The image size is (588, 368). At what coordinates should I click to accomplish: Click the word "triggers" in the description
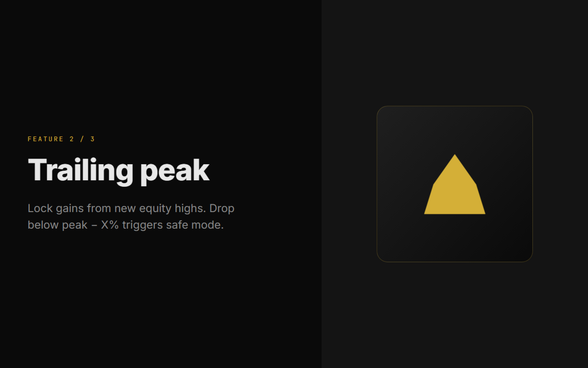coord(142,225)
